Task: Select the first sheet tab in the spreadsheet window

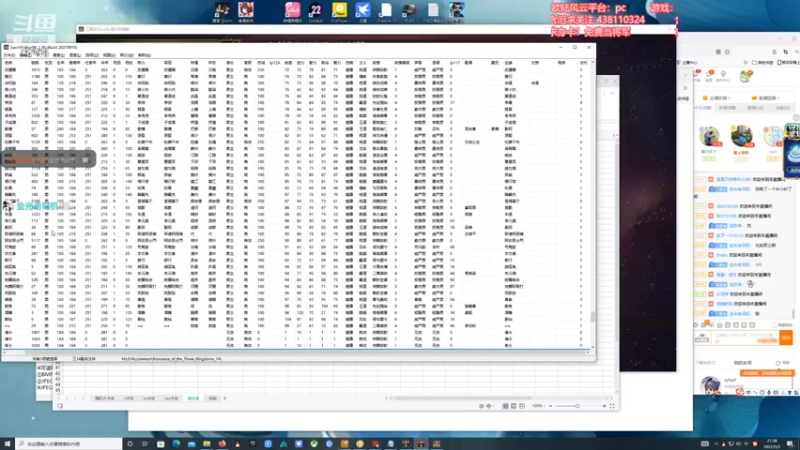Action: coord(105,398)
